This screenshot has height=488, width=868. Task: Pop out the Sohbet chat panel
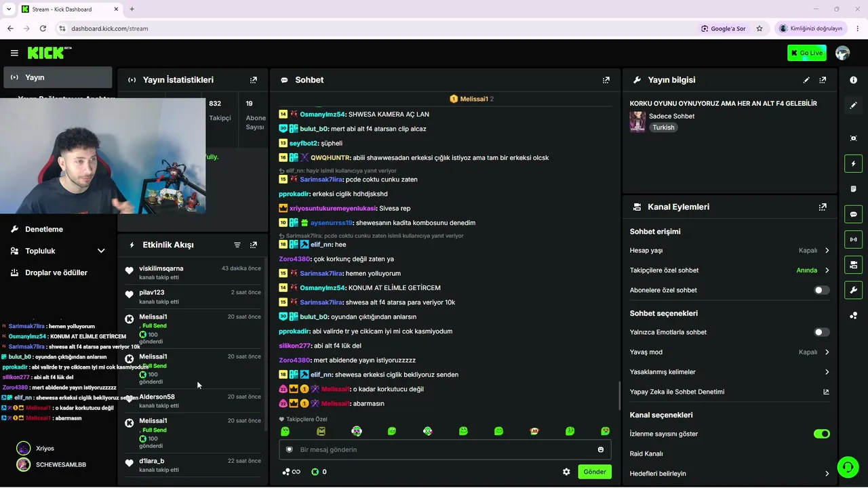click(x=606, y=80)
